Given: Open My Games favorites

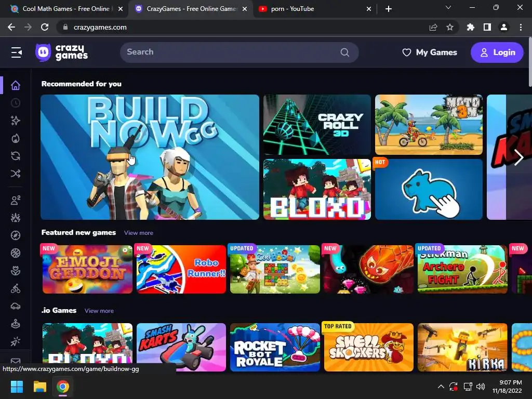Looking at the screenshot, I should click(x=430, y=52).
